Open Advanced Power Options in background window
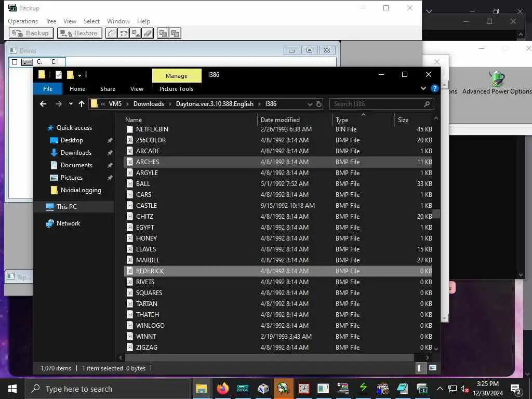The height and width of the screenshot is (399, 532). point(497,83)
